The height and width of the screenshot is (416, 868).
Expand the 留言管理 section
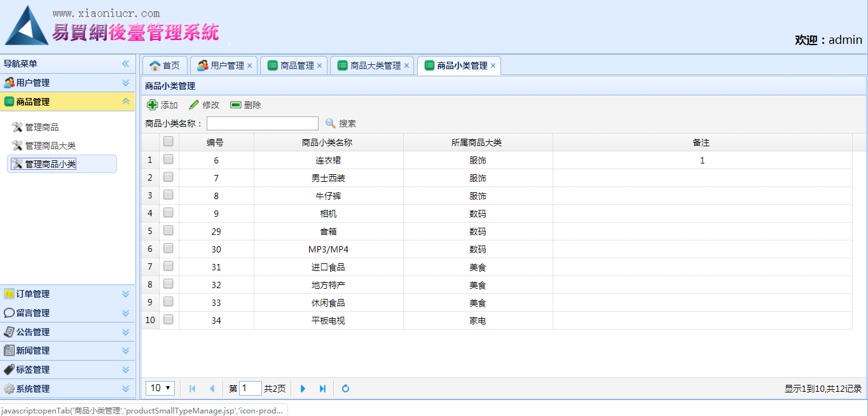pos(125,313)
